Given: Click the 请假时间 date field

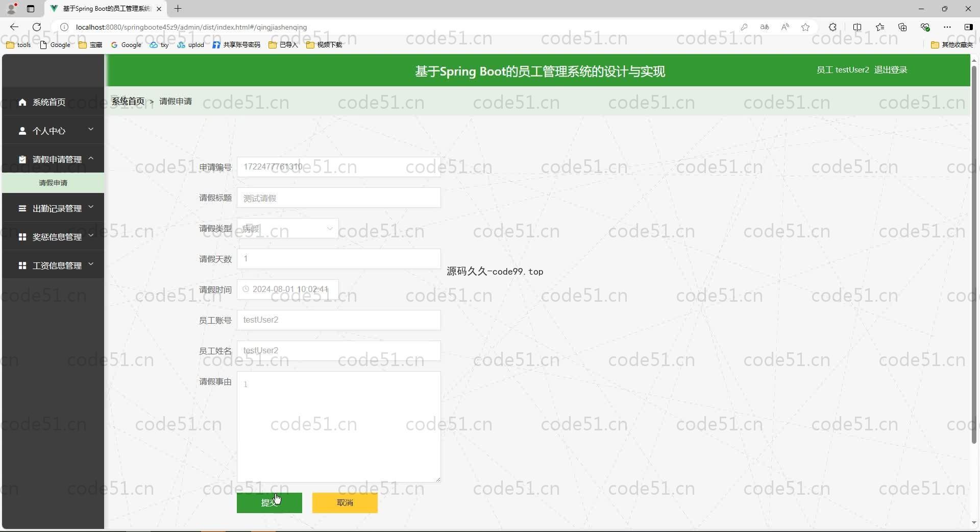Looking at the screenshot, I should point(287,289).
